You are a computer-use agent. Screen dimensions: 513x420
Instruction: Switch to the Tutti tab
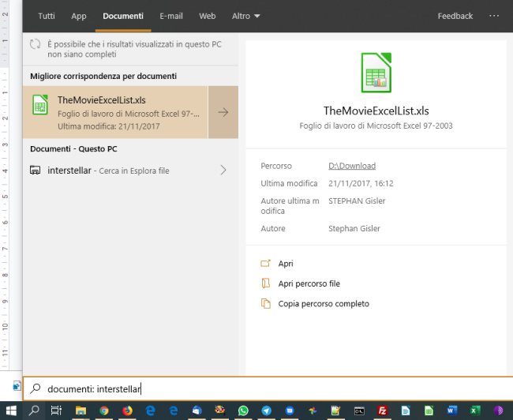(x=47, y=16)
